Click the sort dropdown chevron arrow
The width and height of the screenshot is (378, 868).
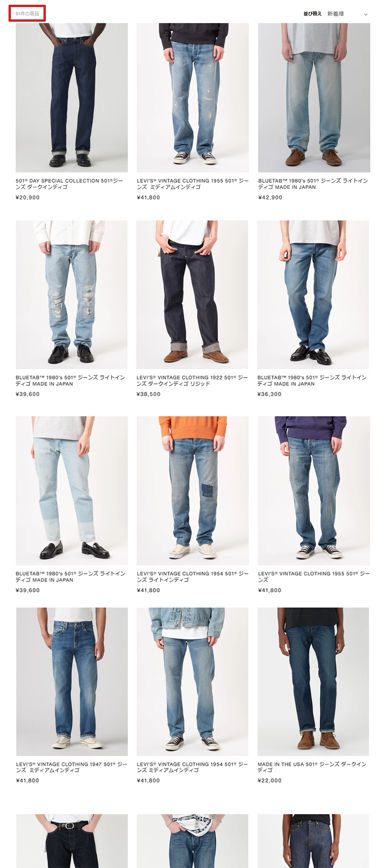pyautogui.click(x=365, y=14)
